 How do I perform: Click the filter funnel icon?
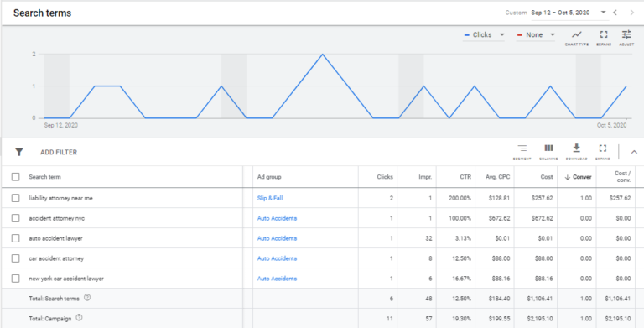click(x=19, y=152)
